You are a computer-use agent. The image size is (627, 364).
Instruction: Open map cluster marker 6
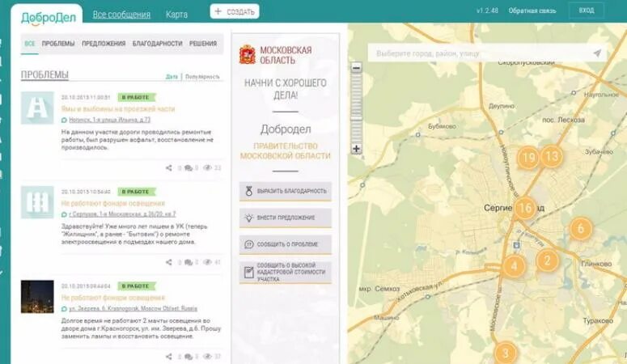[x=581, y=229]
